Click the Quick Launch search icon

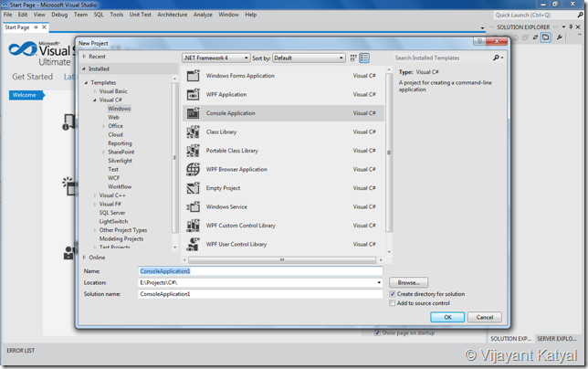pyautogui.click(x=580, y=15)
